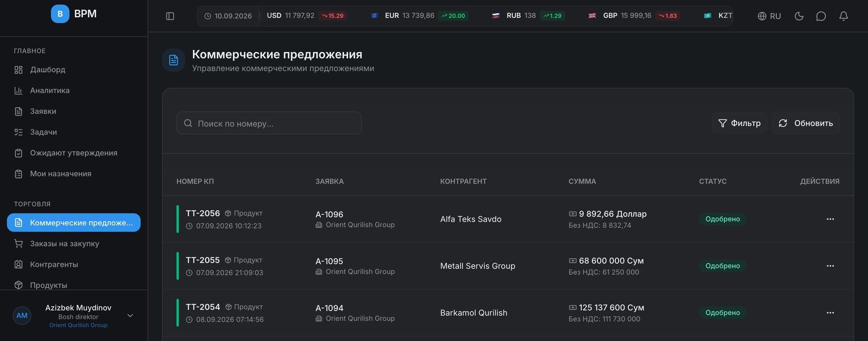Click the EUR exchange rate ticker

point(420,16)
